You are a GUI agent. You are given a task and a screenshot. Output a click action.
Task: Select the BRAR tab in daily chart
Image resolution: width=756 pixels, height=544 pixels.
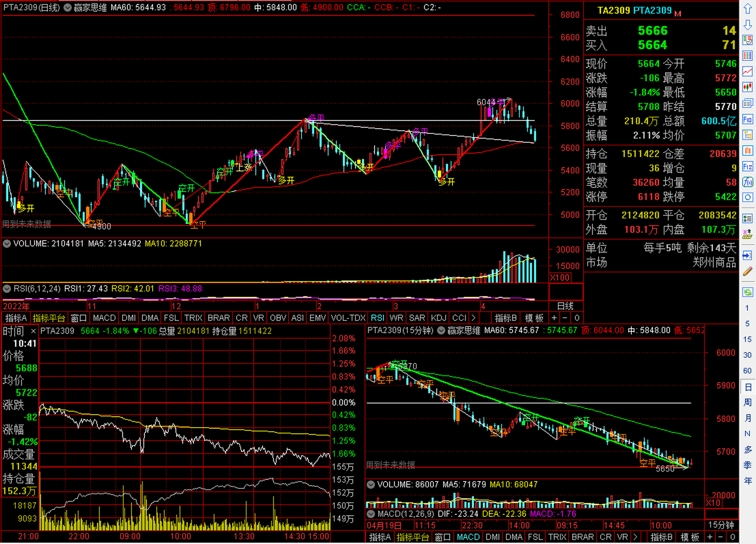219,318
